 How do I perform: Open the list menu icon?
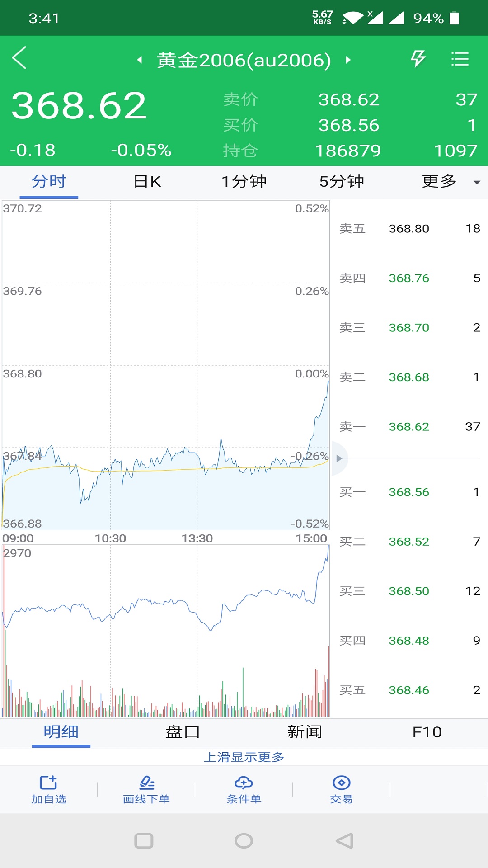click(460, 59)
